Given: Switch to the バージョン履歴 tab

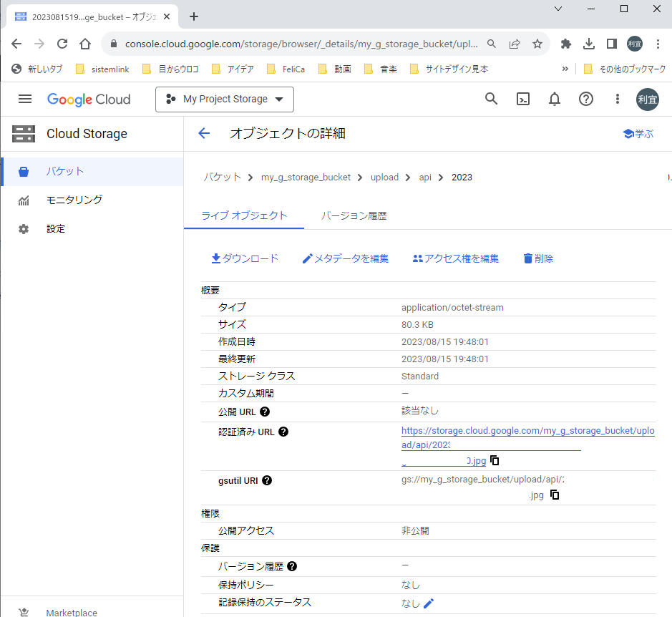Looking at the screenshot, I should pyautogui.click(x=354, y=215).
